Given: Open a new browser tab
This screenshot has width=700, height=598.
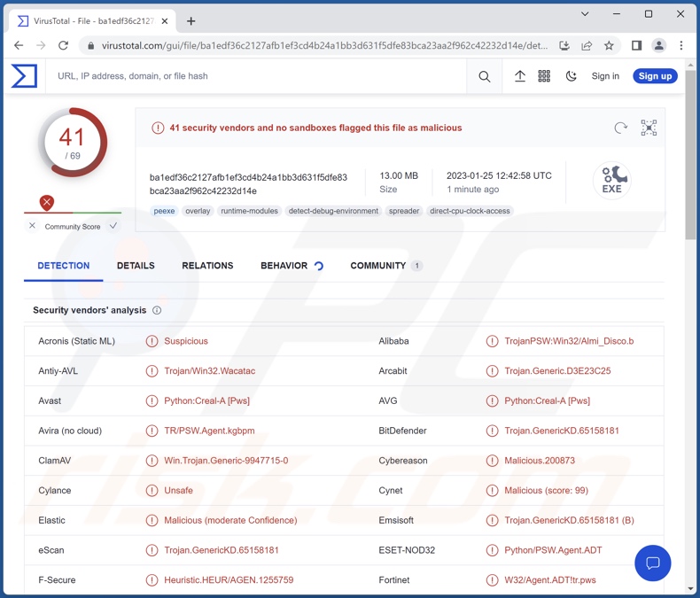Looking at the screenshot, I should coord(191,21).
